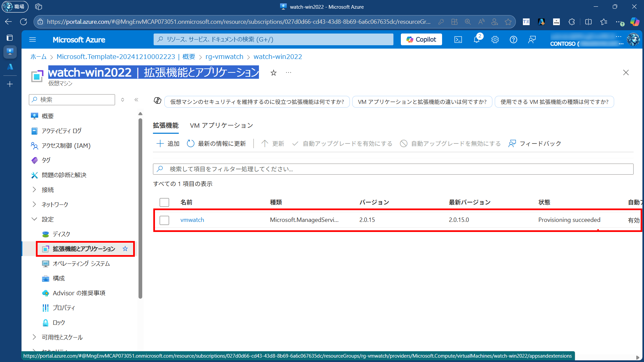Toggle the select-all header checkbox

164,202
